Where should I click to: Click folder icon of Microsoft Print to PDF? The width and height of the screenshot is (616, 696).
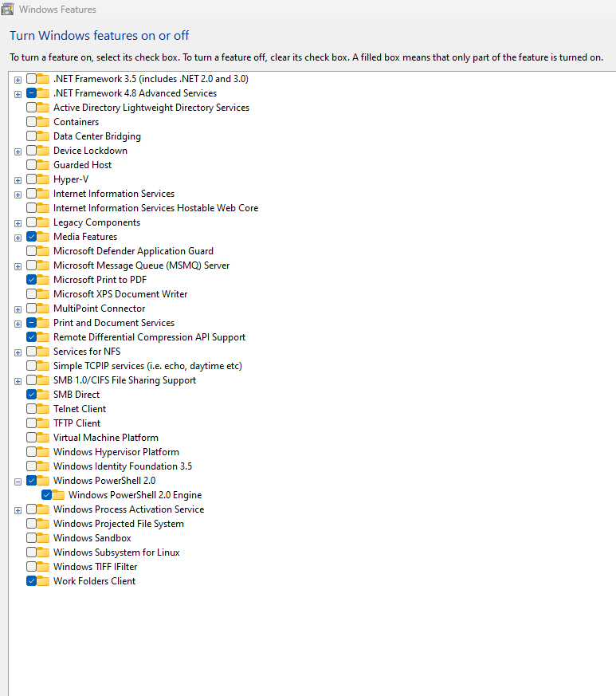pyautogui.click(x=43, y=280)
